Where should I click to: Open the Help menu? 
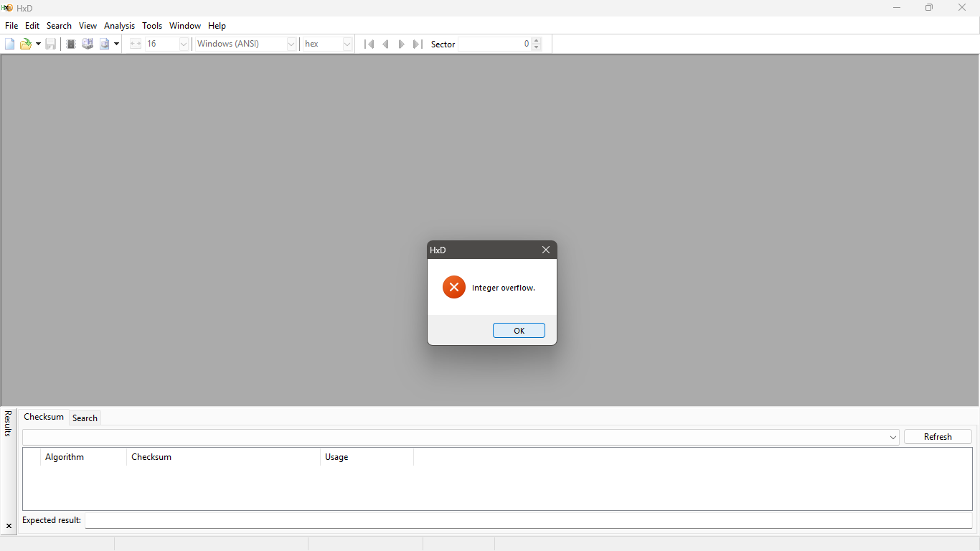pos(217,25)
